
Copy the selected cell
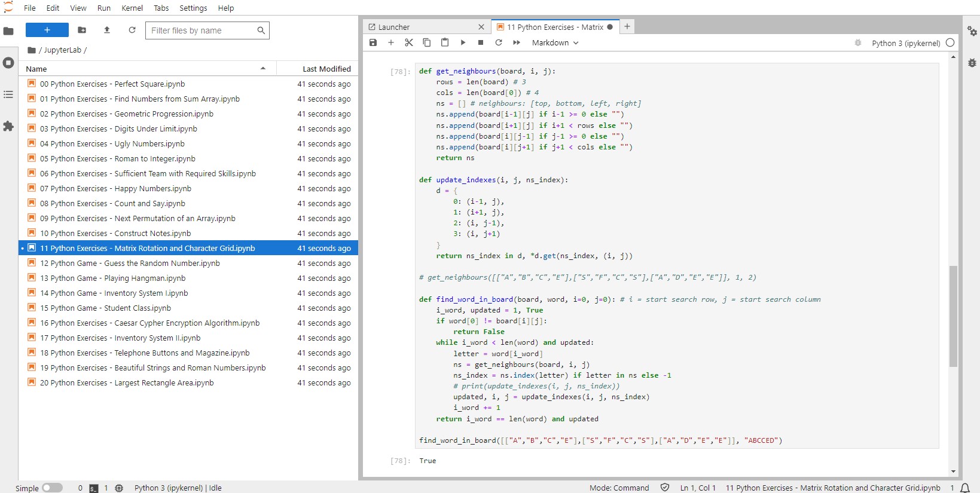point(427,42)
